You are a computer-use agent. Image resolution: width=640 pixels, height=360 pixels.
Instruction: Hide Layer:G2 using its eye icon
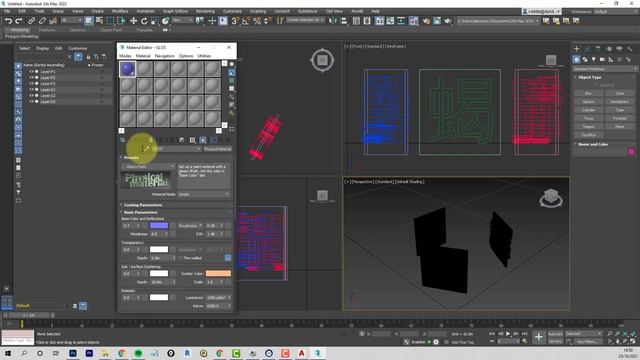pos(31,96)
